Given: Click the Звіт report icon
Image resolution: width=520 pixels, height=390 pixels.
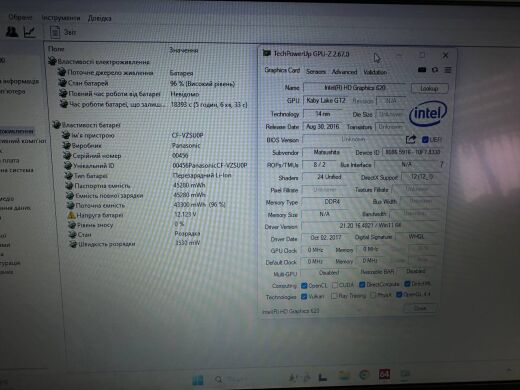Looking at the screenshot, I should point(55,32).
